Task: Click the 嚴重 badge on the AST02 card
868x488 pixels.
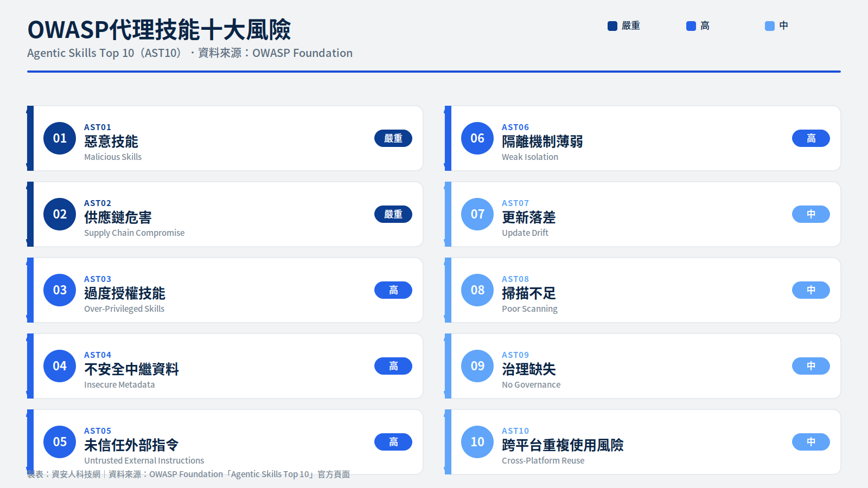Action: pyautogui.click(x=393, y=214)
